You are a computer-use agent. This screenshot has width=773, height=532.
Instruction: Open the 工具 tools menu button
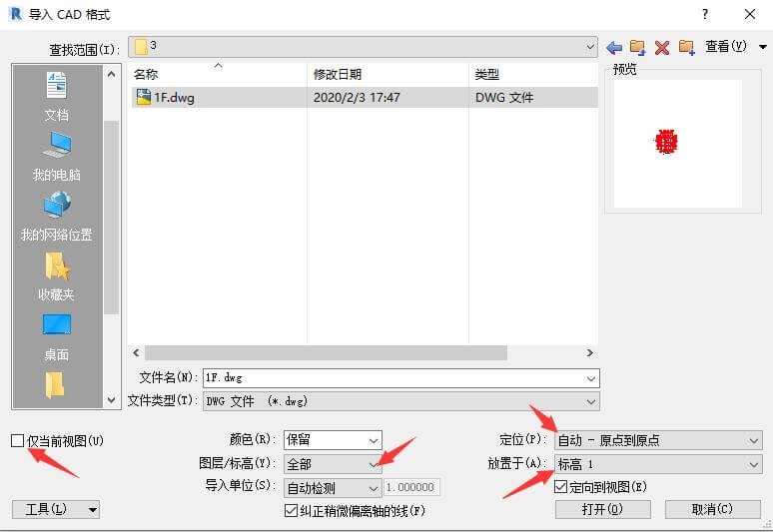(x=56, y=509)
